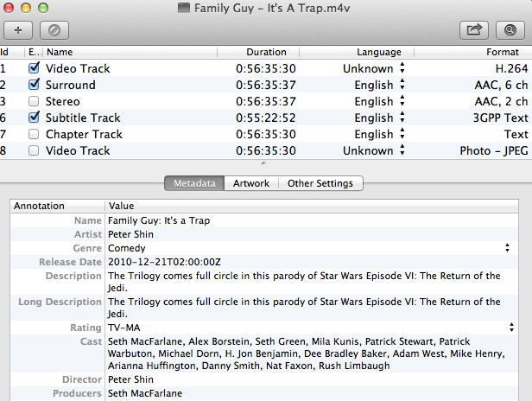Enable the Photo - JPEG Video Track checkbox

click(x=34, y=150)
